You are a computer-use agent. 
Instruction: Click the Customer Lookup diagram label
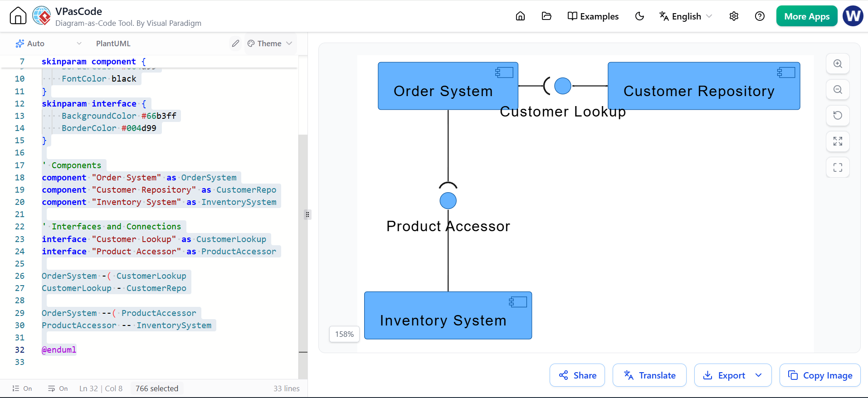click(x=563, y=112)
